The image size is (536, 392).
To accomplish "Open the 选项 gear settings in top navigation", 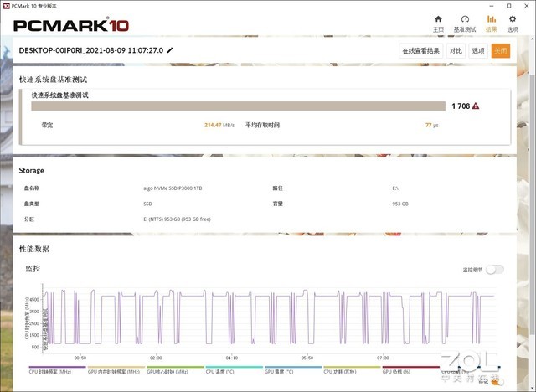I will 512,23.
